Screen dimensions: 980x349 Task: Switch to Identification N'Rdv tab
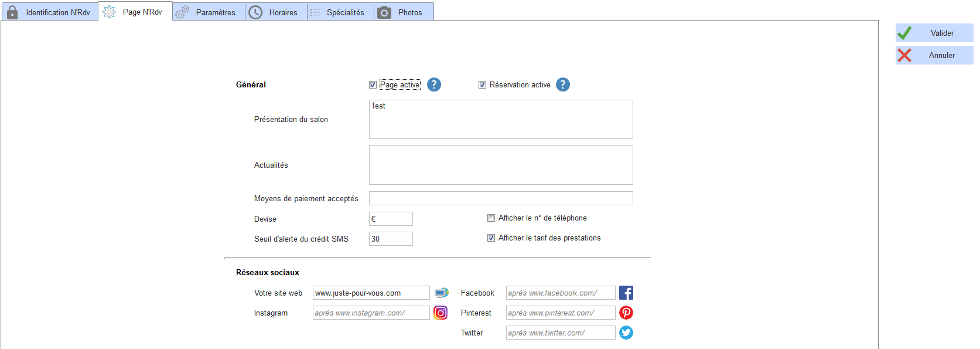[x=50, y=12]
